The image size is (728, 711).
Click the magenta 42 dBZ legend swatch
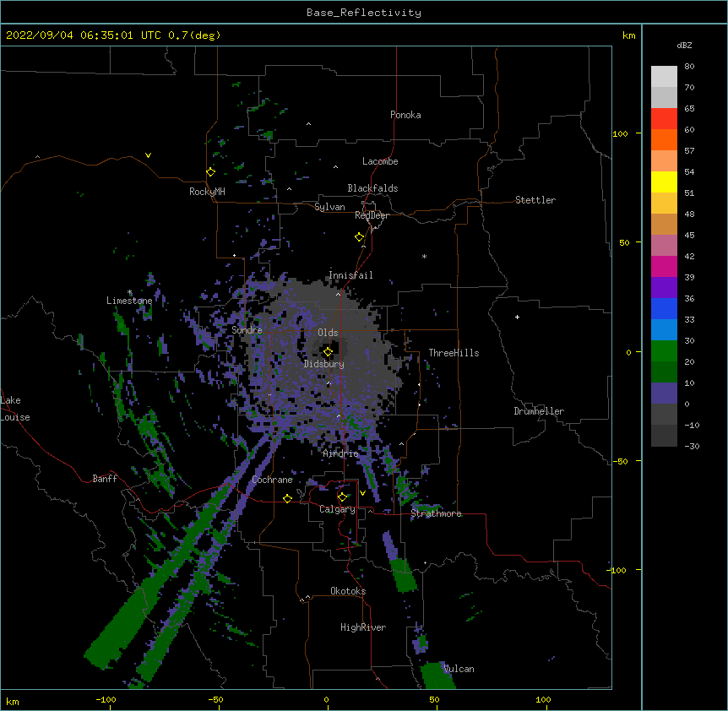(x=664, y=267)
